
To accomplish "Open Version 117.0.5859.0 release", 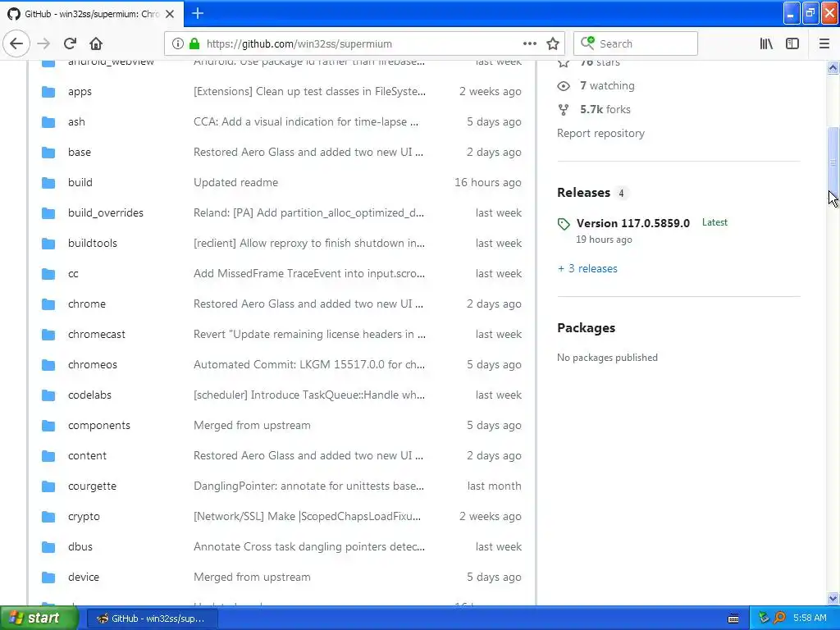I will coord(632,223).
